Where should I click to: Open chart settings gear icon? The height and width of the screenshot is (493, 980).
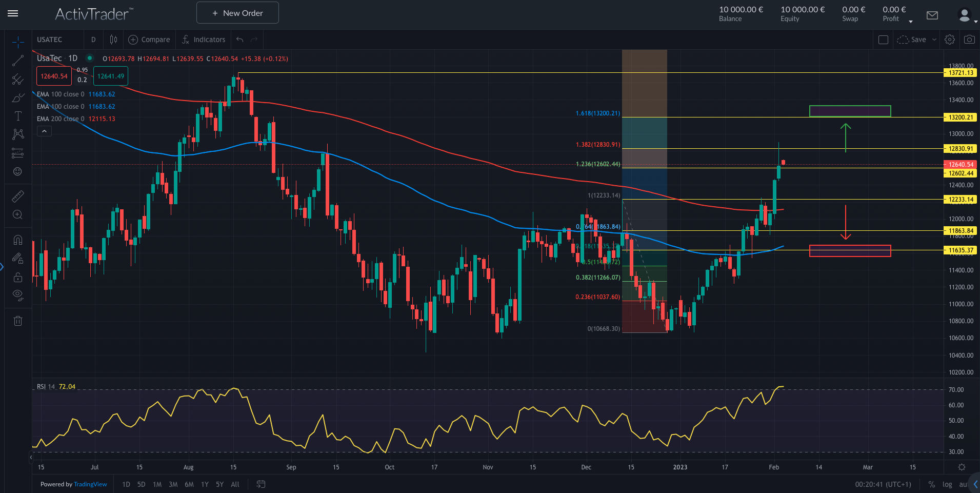click(x=950, y=40)
